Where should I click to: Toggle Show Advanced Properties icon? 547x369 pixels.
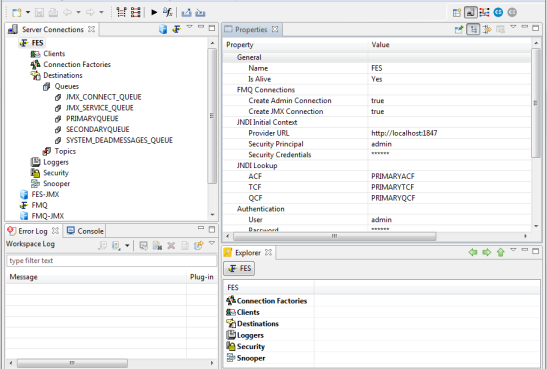[x=487, y=30]
